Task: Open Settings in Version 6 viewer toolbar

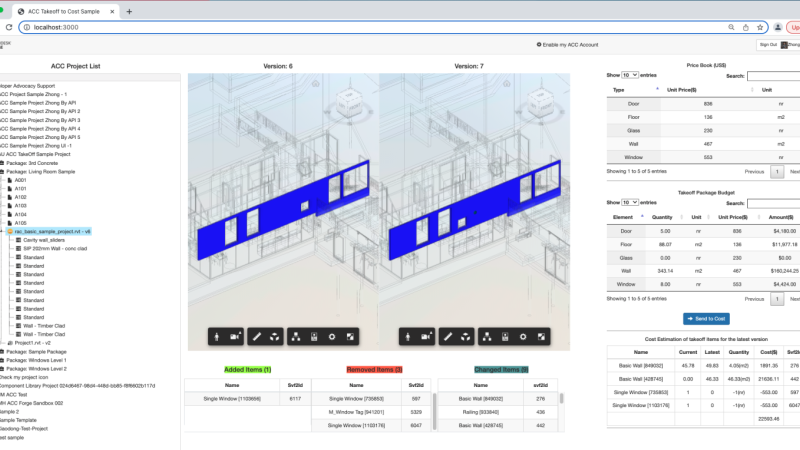Action: (x=332, y=337)
